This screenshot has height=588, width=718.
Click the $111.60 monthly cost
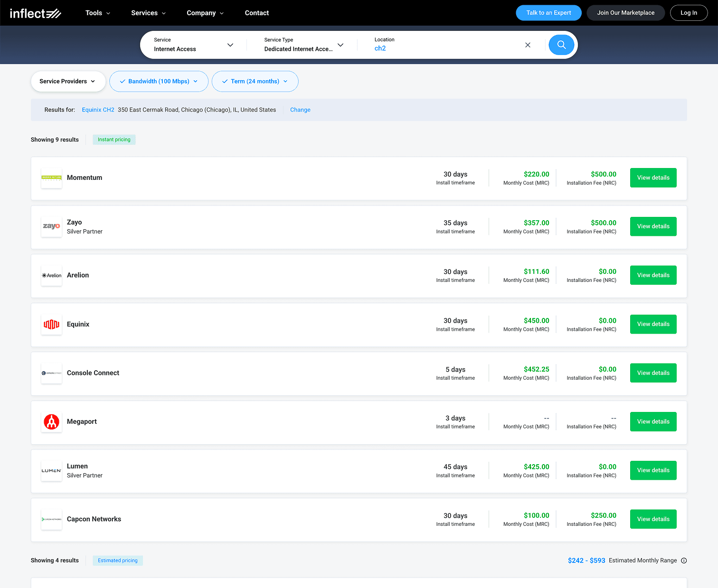pos(536,271)
